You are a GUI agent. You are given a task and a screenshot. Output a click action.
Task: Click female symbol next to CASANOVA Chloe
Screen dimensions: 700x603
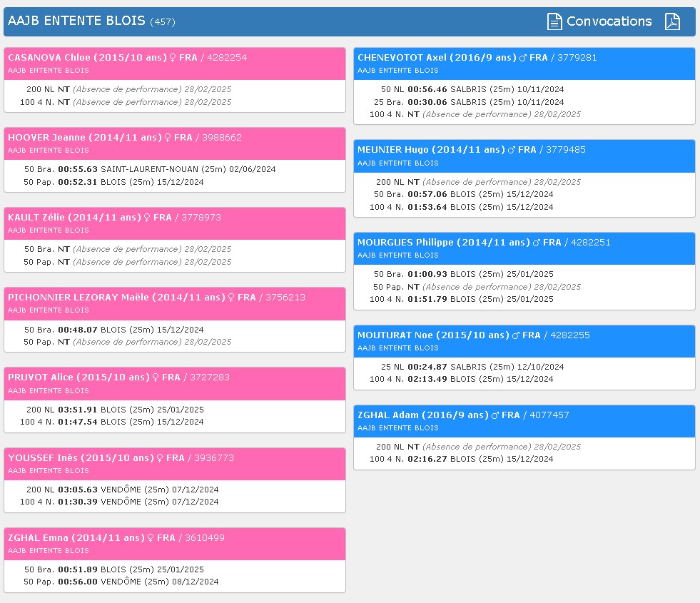pos(172,58)
